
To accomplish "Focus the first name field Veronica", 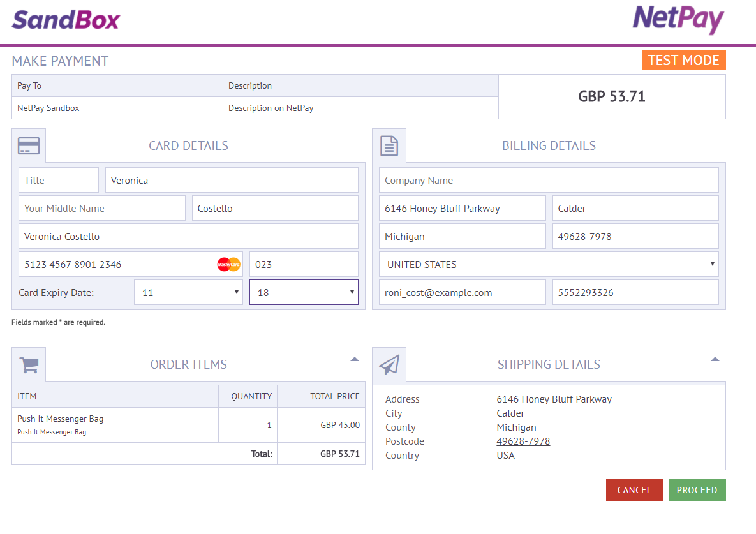I will (x=232, y=181).
